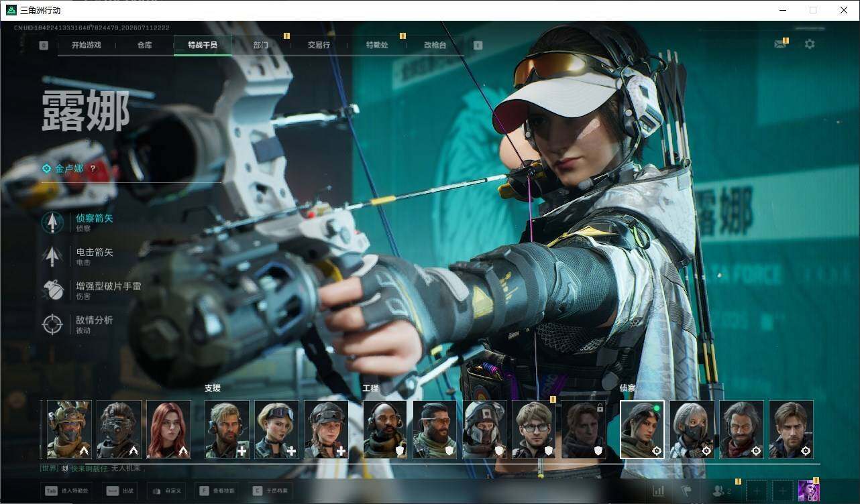Screen dimensions: 860x504
Task: Select the 电击箭矢 skill icon
Action: click(52, 256)
